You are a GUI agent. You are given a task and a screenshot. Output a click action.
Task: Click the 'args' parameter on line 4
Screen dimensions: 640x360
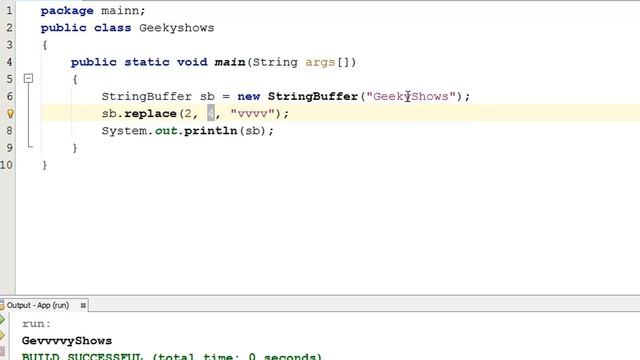coord(320,62)
